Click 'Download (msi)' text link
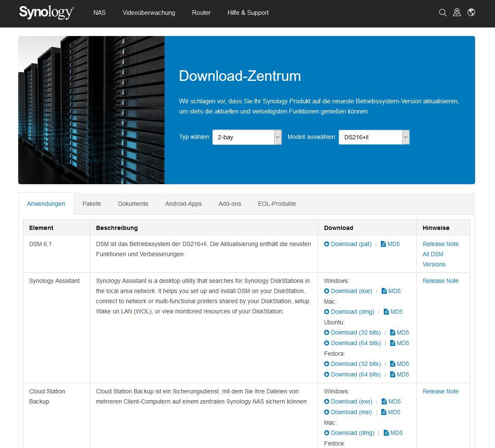Viewport: 495px width, 448px height. [x=351, y=412]
